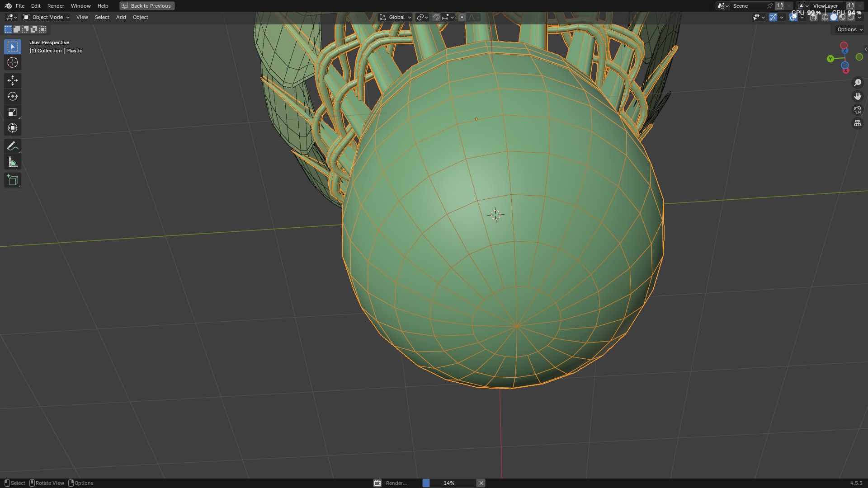The width and height of the screenshot is (868, 488).
Task: Click the render progress bar at 14%
Action: point(449,483)
